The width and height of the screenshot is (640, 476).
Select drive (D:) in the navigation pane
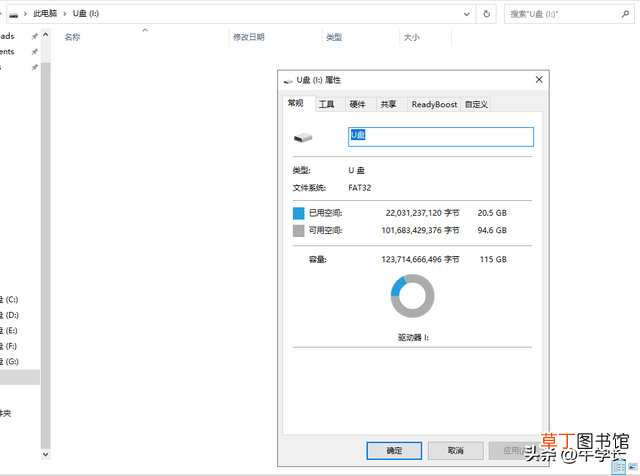[x=9, y=315]
